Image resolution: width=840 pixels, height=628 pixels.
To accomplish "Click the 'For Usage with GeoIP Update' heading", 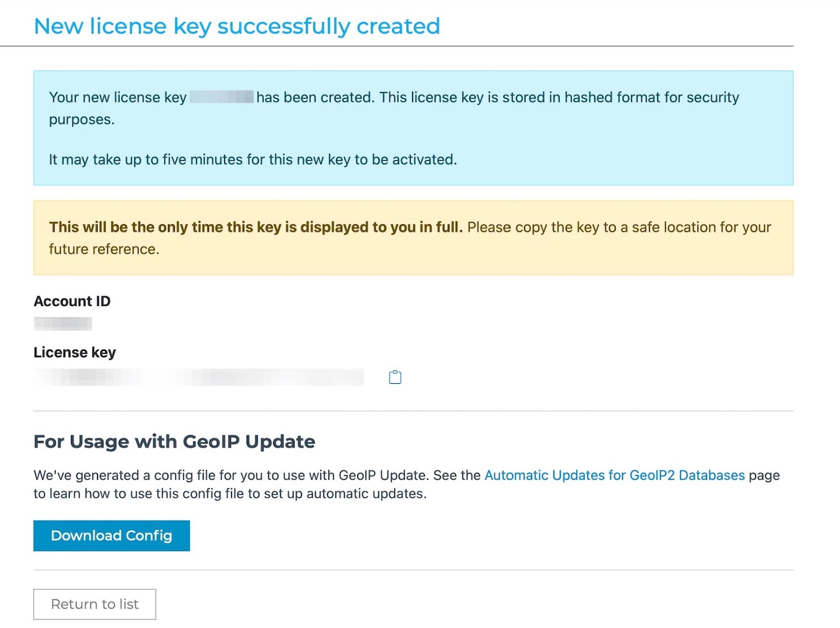I will click(x=174, y=442).
